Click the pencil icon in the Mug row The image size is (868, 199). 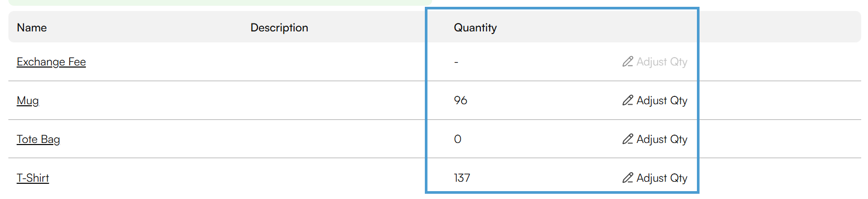(x=628, y=101)
